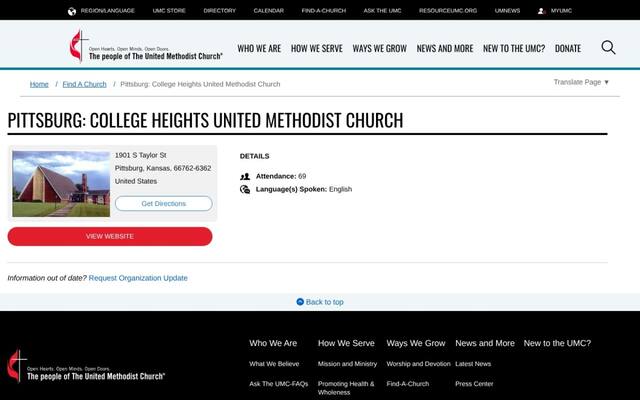Expand the Translate Page dropdown
This screenshot has height=400, width=640.
click(x=581, y=82)
